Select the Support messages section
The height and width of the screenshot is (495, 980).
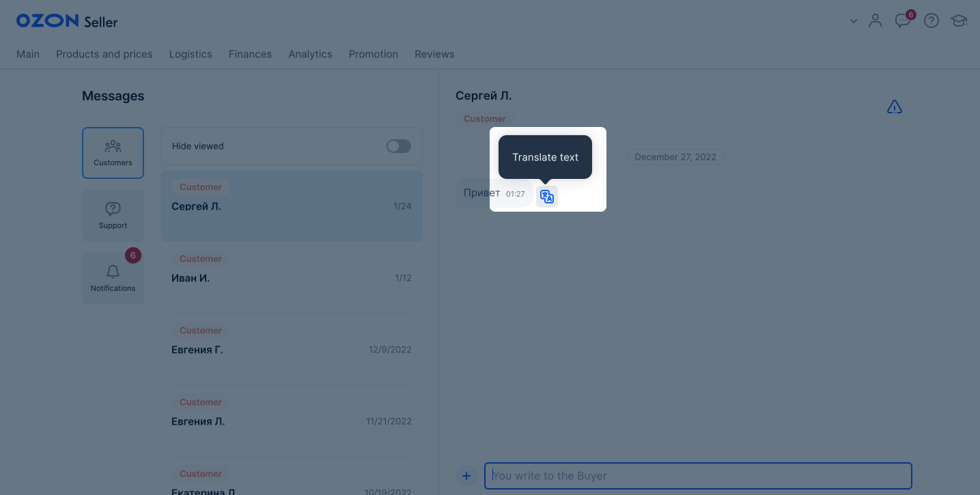click(113, 216)
